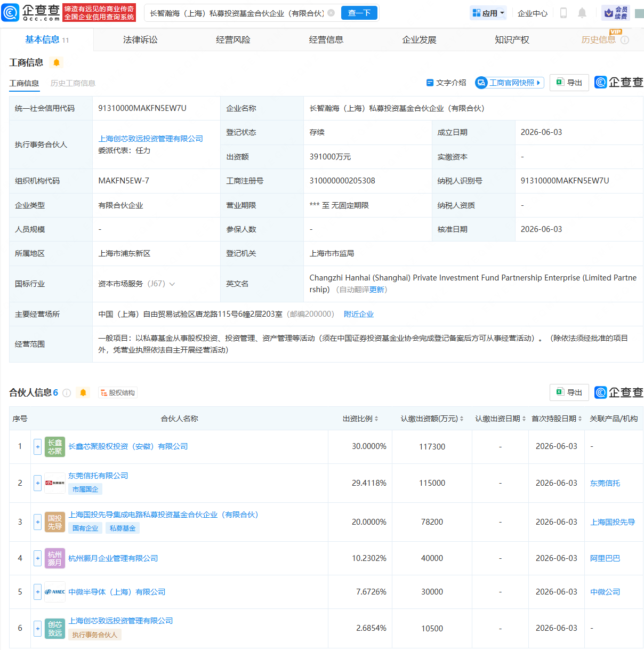Switch to 法律诉讼 tab
This screenshot has width=644, height=650.
[x=140, y=40]
